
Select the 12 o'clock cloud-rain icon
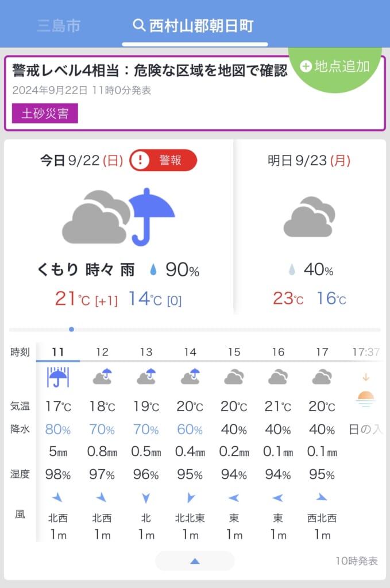pos(102,377)
